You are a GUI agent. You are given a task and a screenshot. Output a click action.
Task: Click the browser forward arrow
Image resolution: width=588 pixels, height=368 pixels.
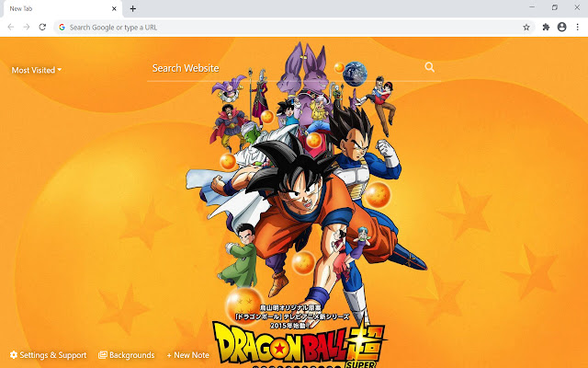(27, 27)
